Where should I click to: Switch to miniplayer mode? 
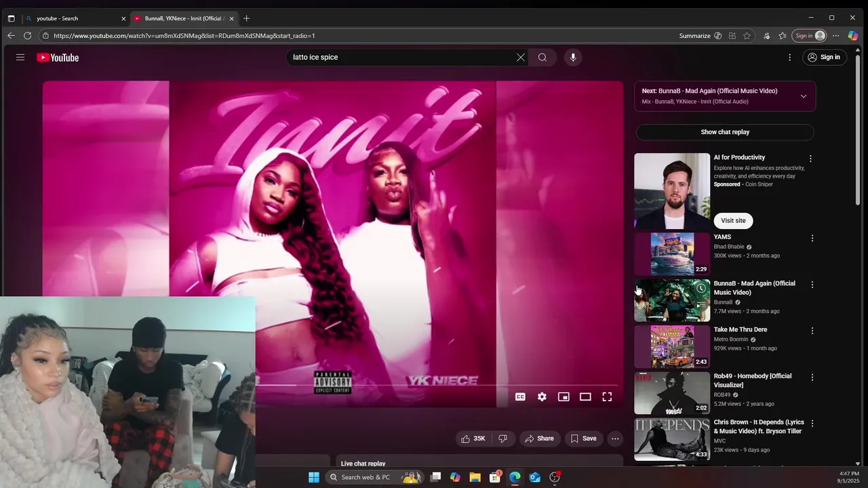click(564, 397)
